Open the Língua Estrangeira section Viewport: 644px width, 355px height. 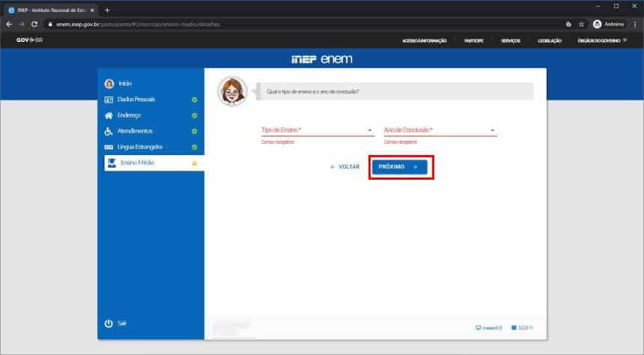coord(151,147)
